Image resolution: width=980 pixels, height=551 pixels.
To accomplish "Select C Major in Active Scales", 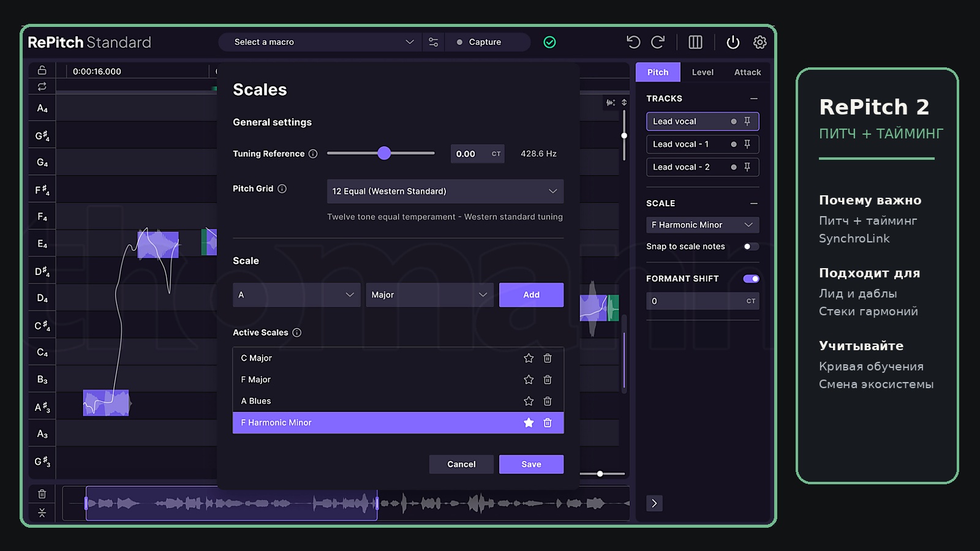I will 398,358.
